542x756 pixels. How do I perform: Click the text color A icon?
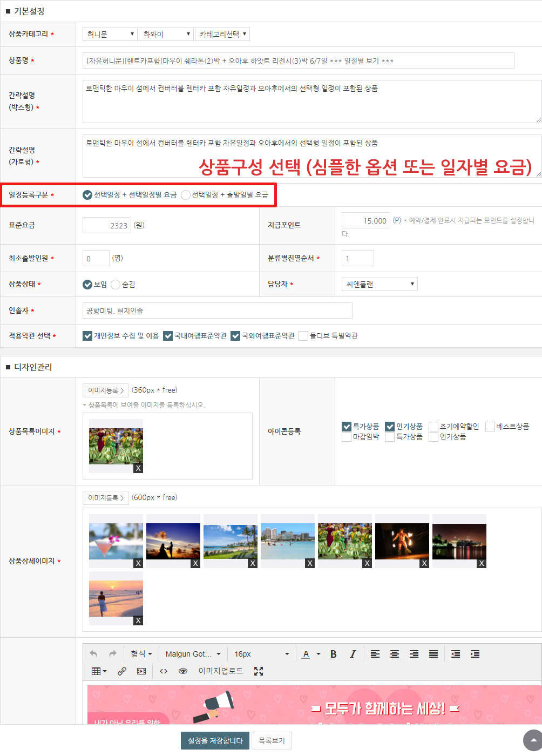click(306, 654)
